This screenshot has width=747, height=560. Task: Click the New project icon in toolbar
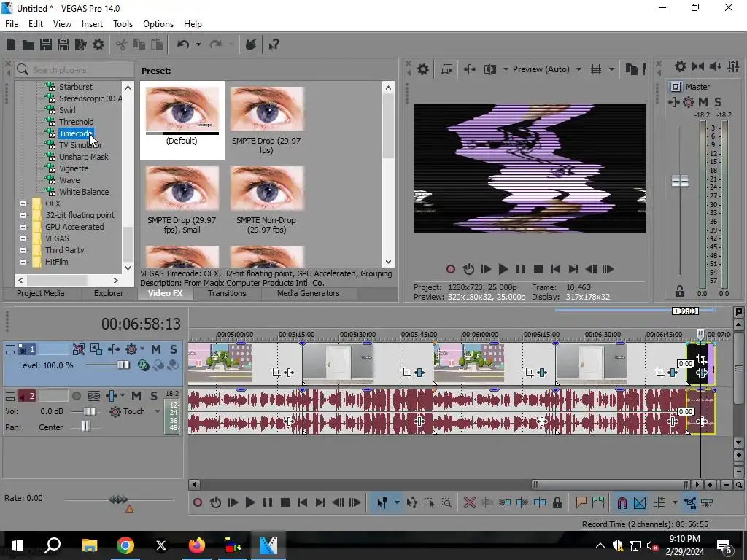11,44
